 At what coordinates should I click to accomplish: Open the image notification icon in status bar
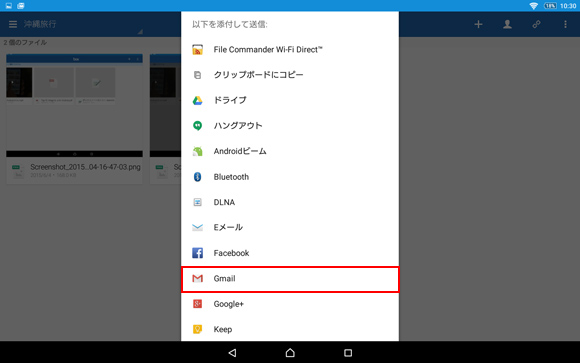pos(9,6)
